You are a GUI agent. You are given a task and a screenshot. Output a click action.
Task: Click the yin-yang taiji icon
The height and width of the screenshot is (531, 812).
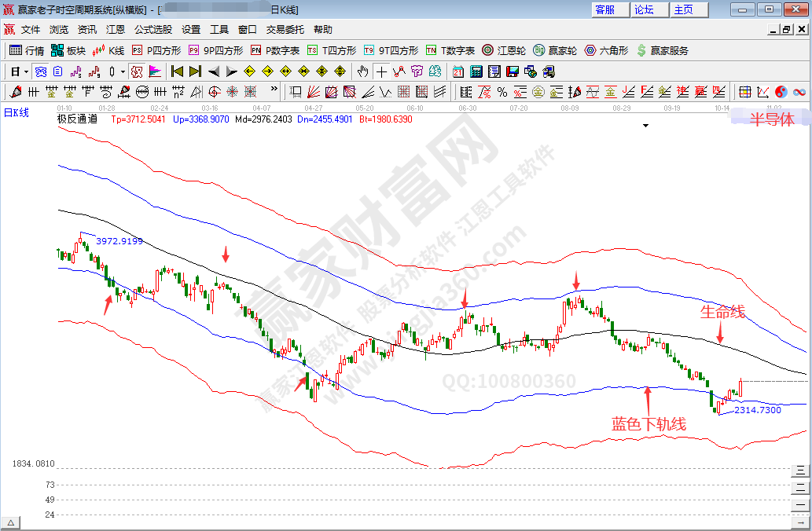point(781,92)
